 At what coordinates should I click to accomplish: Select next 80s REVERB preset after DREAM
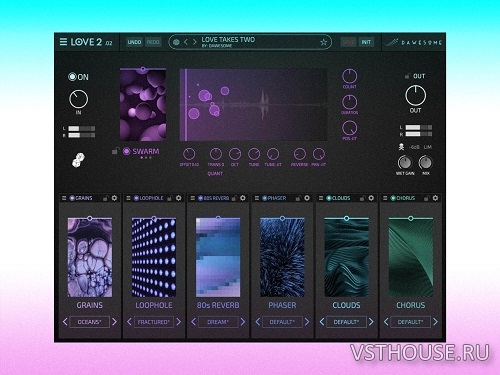click(x=243, y=322)
